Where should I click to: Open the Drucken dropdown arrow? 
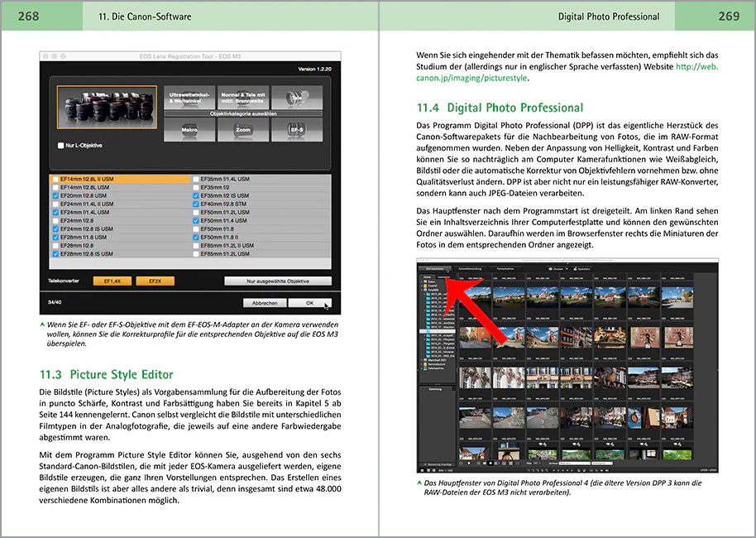click(567, 269)
